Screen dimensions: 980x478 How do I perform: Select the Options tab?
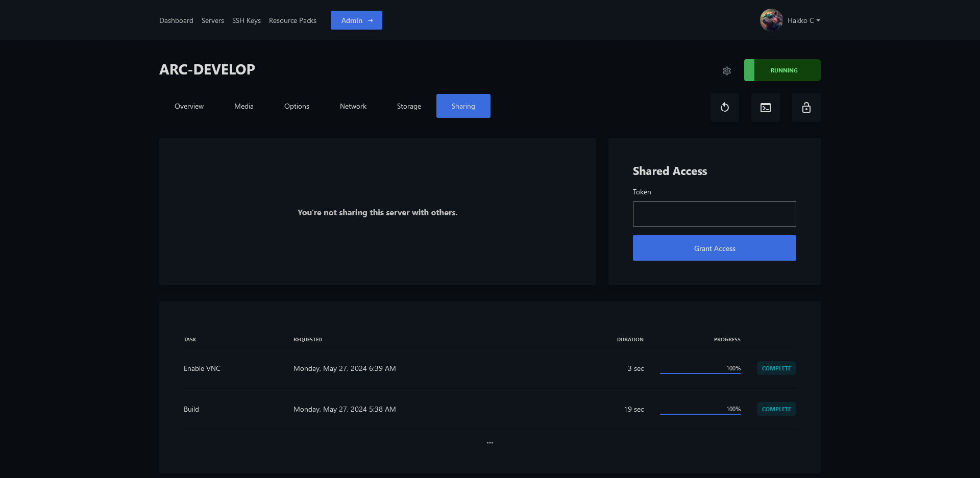(297, 106)
